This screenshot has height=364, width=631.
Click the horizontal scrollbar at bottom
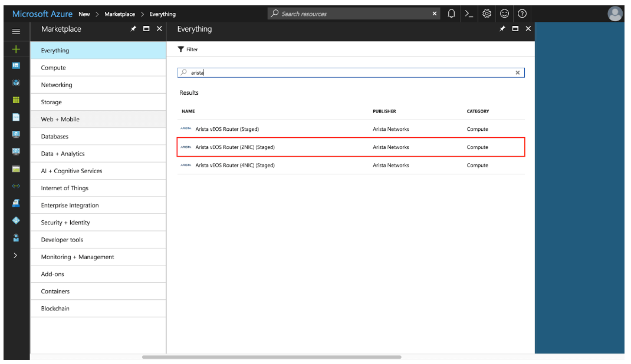(272, 357)
